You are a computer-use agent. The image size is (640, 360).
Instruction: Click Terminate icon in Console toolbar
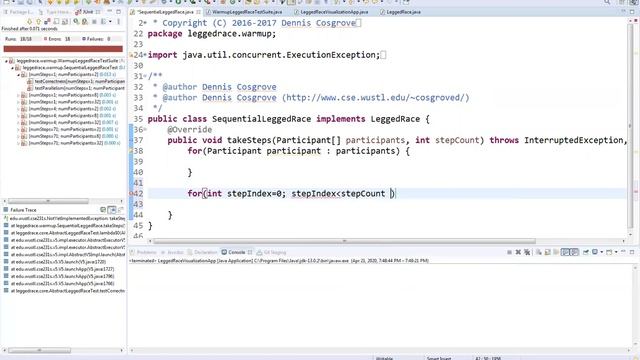(x=509, y=252)
